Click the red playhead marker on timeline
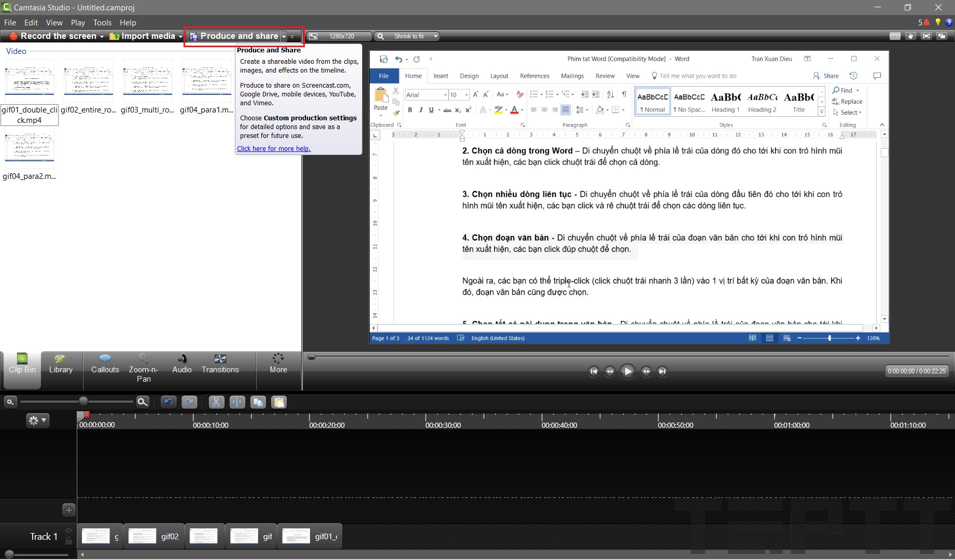 (87, 415)
